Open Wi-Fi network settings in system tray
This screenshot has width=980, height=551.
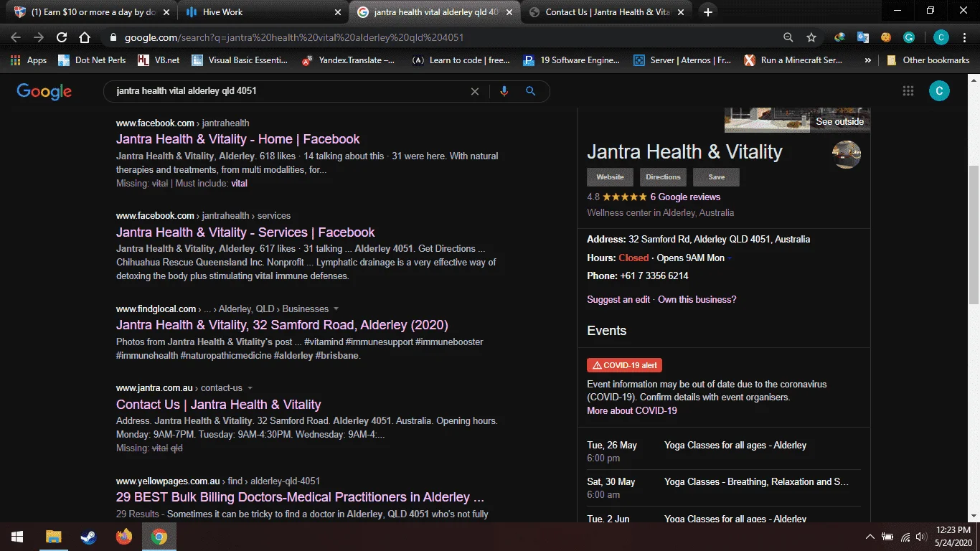tap(905, 537)
